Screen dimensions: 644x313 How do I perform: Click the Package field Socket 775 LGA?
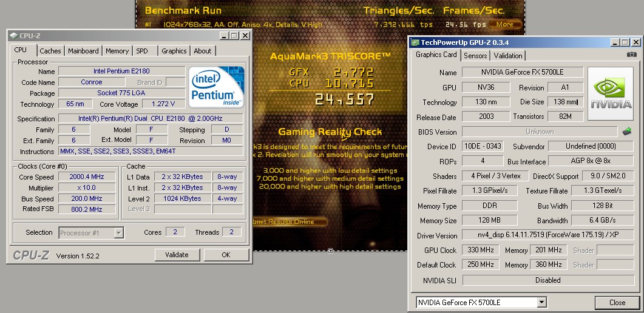[x=121, y=93]
